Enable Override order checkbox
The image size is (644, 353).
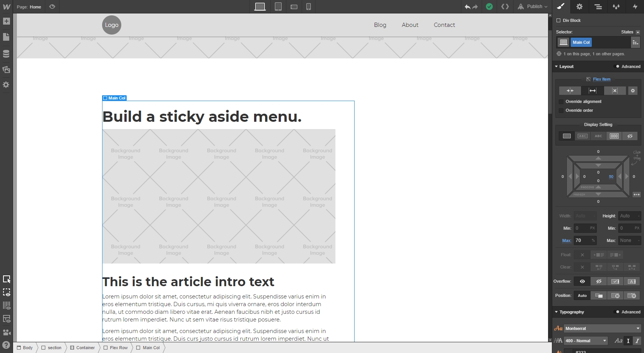click(x=561, y=110)
